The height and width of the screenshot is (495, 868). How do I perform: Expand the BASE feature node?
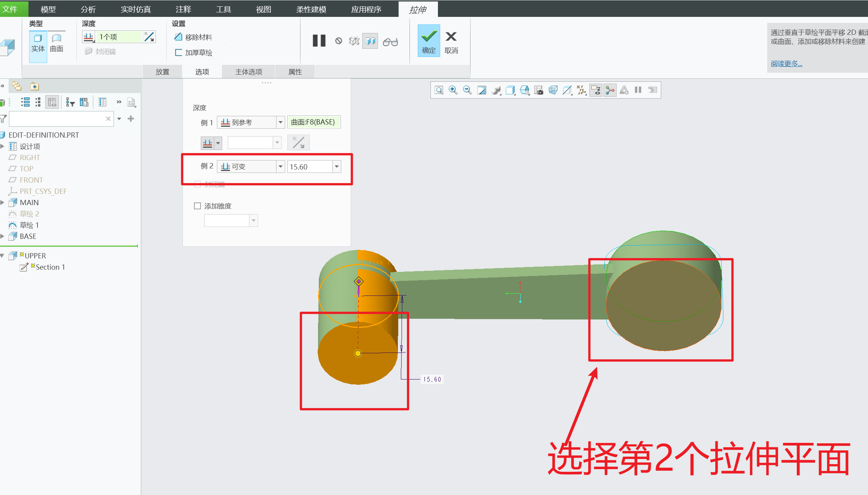click(3, 236)
